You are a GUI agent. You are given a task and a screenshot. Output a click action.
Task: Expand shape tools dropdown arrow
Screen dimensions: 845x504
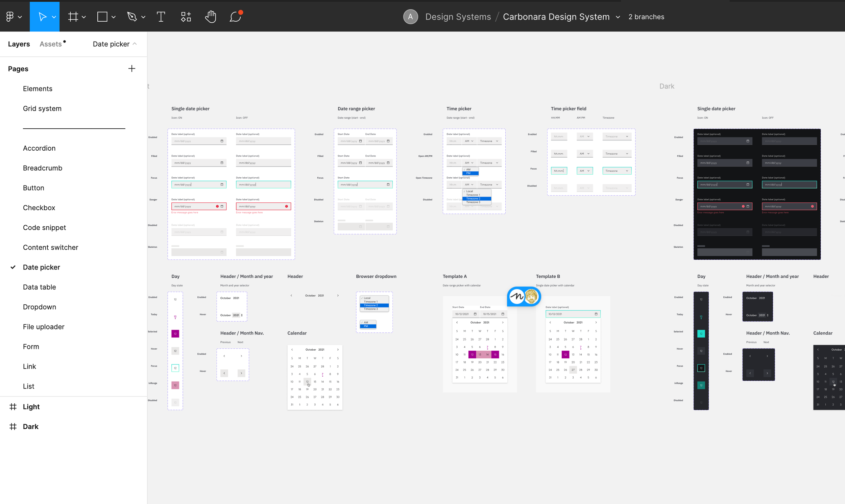click(x=114, y=17)
